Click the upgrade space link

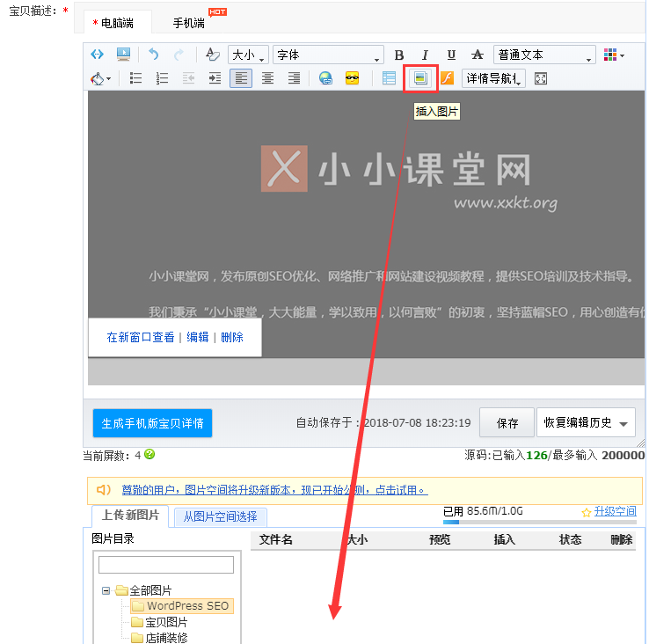[x=615, y=511]
